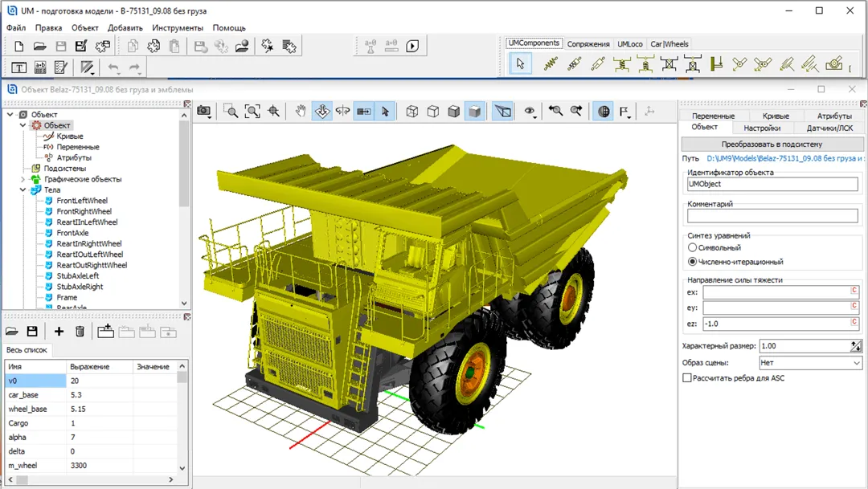Click the fit-all zoom icon
The image size is (868, 489).
point(252,111)
